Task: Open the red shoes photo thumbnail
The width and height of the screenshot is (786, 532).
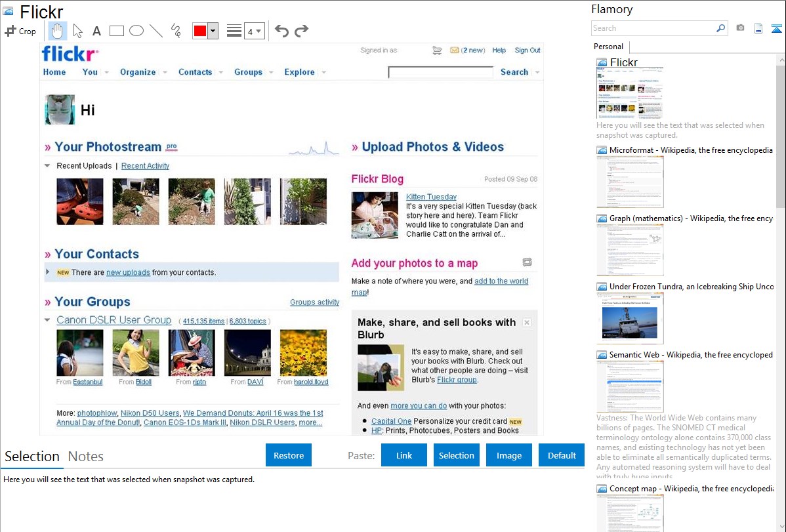Action: 79,201
